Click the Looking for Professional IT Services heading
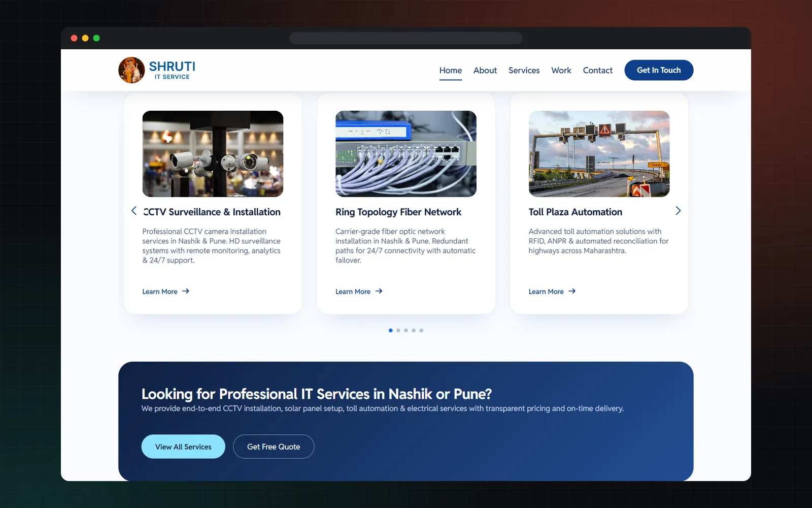This screenshot has width=812, height=508. [x=317, y=394]
